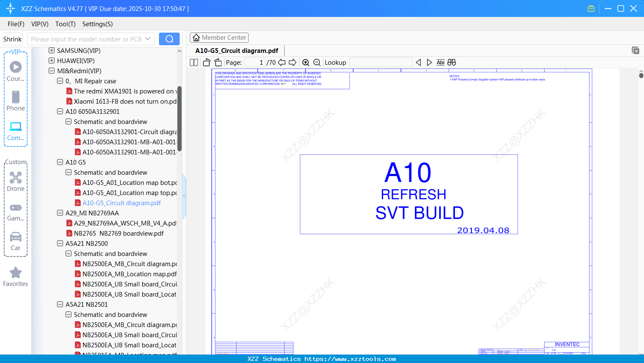Viewport: 644px width, 363px height.
Task: Click the 'Custom' sidebar group label
Action: 16,162
